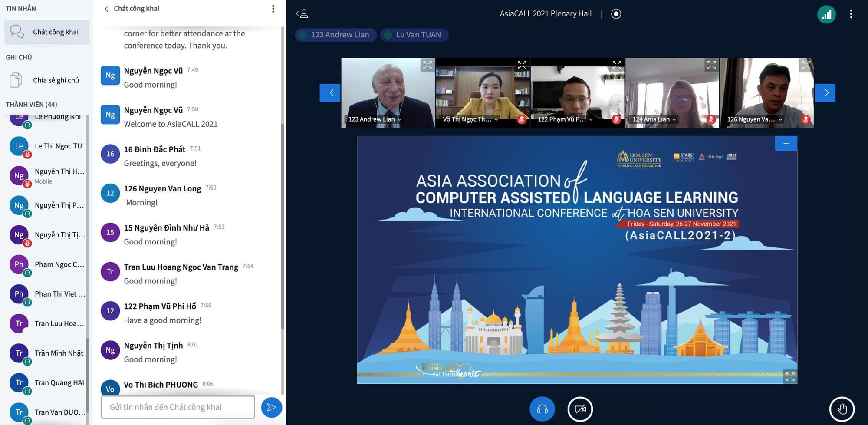Fullscreen the 123 Andrew Lian webcam
Screen dimensions: 868x425
[x=427, y=65]
